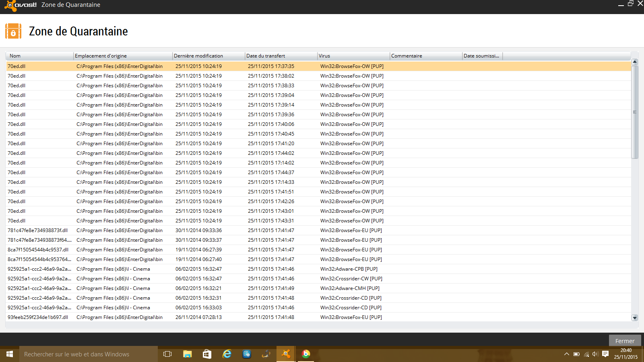This screenshot has height=362, width=644.
Task: Select the row transferred at 17:39:36
Action: pyautogui.click(x=318, y=115)
